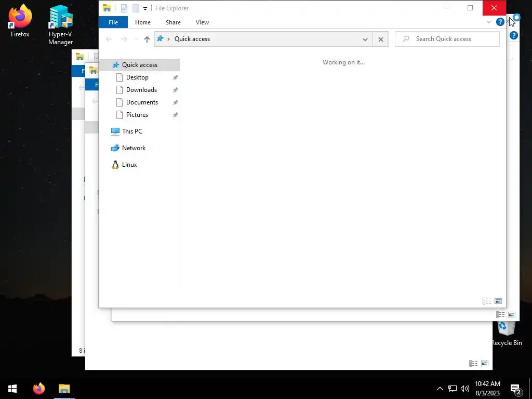The image size is (532, 399).
Task: Expand the breadcrumb chevron before Quick access
Action: [168, 39]
